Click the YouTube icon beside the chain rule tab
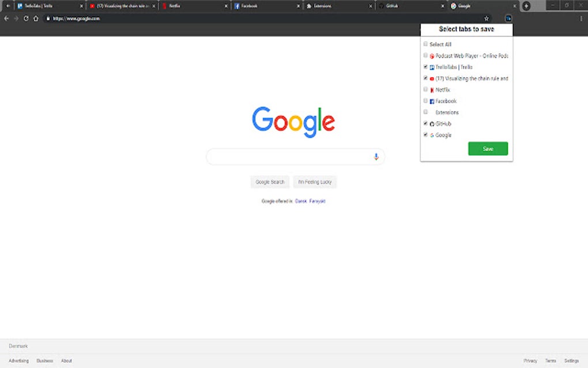Viewport: 588px width, 368px height. pos(432,78)
